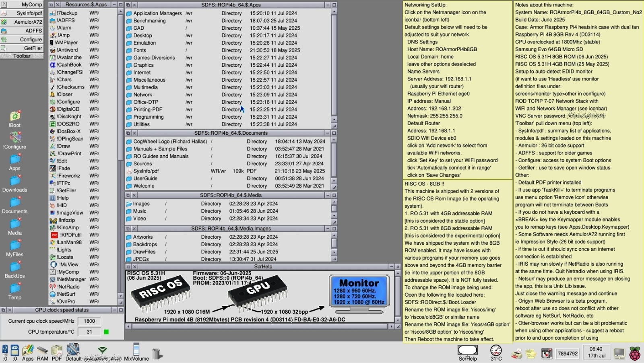The image size is (644, 363).
Task: Open the JPEGs directory in Media.Images
Action: (137, 259)
